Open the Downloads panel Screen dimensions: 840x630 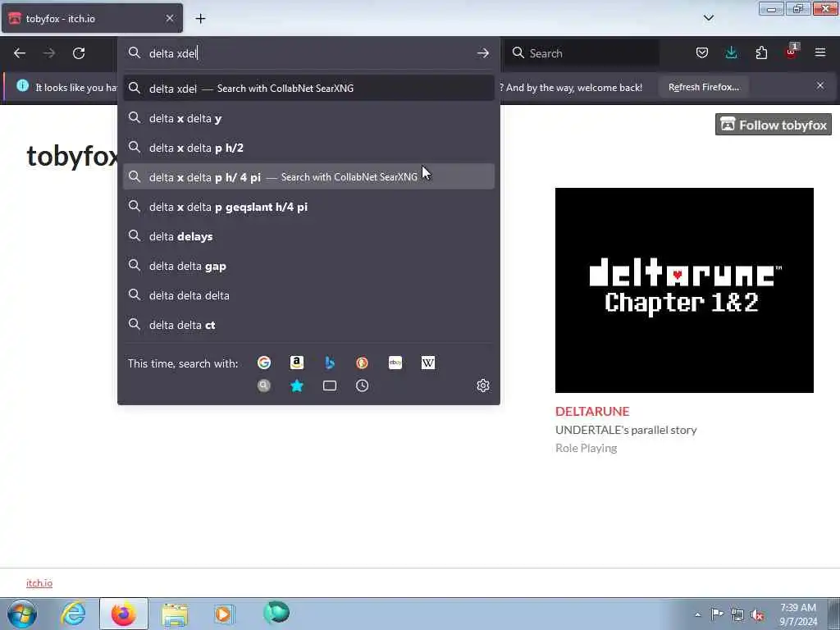click(x=731, y=52)
